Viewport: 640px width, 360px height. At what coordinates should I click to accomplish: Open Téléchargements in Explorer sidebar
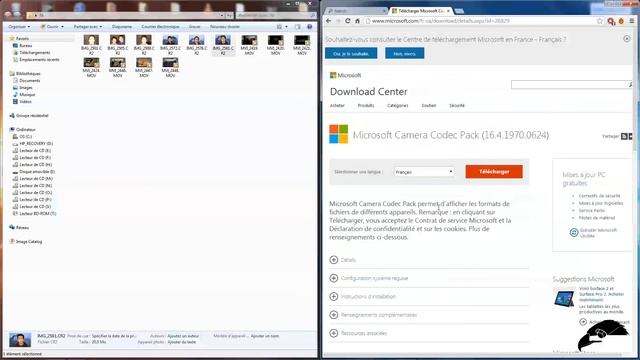click(x=35, y=53)
